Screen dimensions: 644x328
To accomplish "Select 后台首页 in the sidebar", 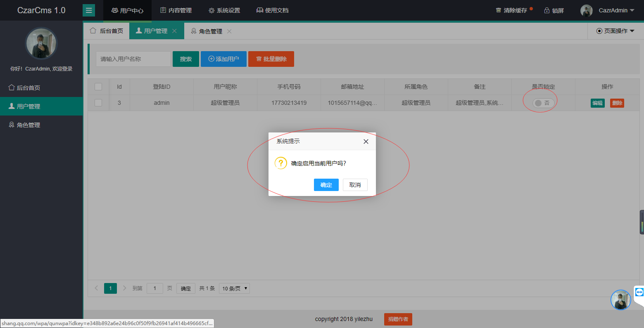I will click(41, 87).
